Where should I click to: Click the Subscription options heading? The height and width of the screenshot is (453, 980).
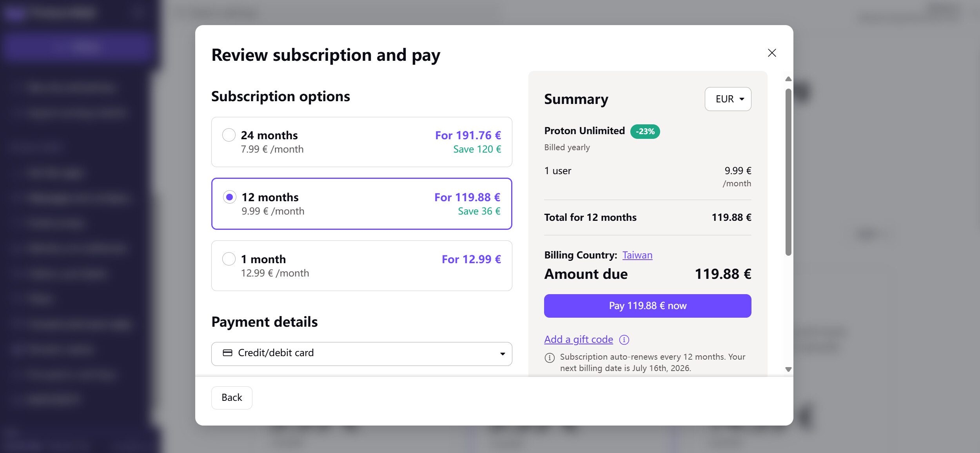(x=281, y=96)
